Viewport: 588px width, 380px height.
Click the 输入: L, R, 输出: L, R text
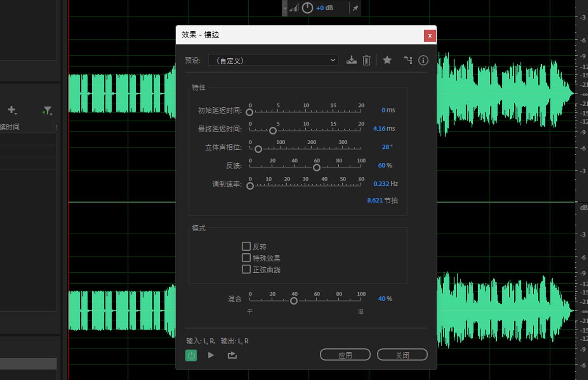pos(218,341)
